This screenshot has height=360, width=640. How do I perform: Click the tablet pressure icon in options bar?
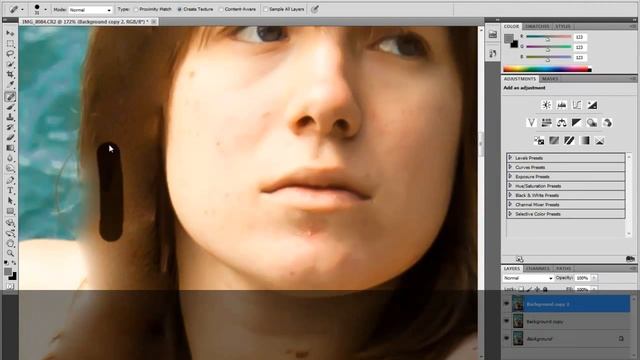pos(315,9)
